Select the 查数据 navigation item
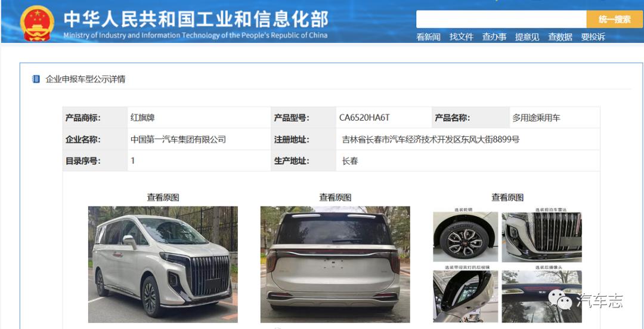The image size is (644, 329). pos(560,37)
